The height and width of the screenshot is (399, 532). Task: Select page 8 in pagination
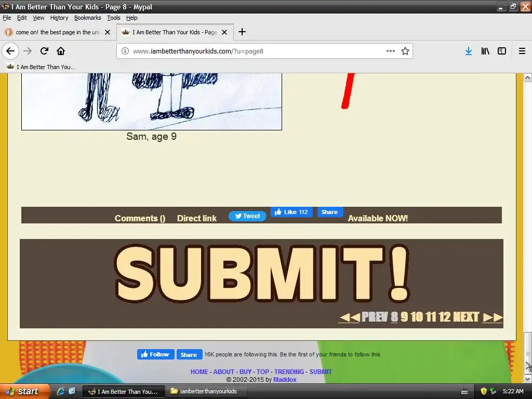coord(394,317)
